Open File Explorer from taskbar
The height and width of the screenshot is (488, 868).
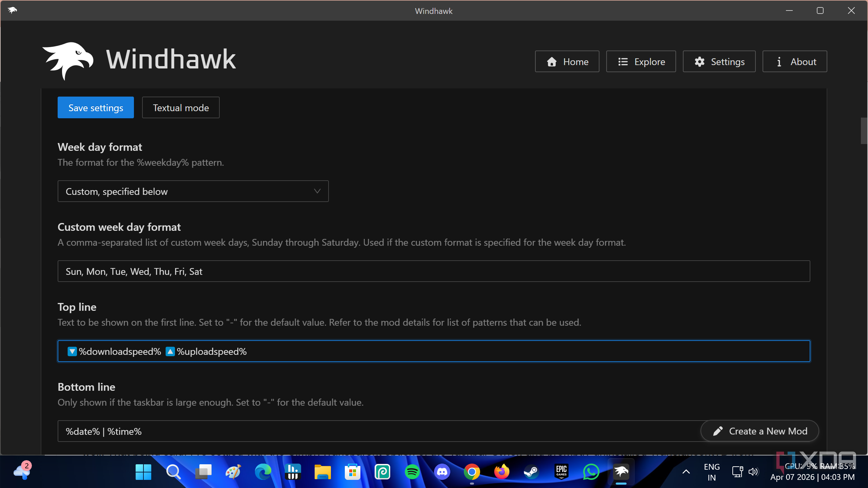point(322,472)
